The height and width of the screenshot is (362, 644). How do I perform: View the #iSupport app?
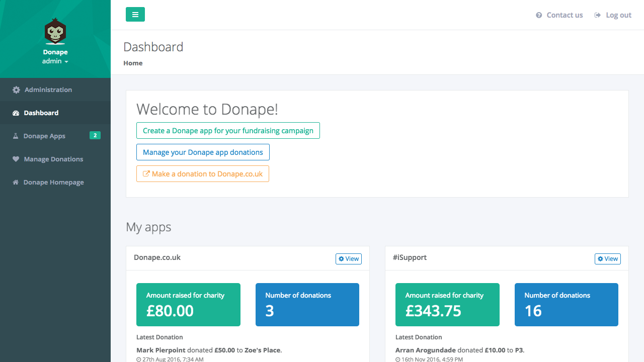coord(608,258)
